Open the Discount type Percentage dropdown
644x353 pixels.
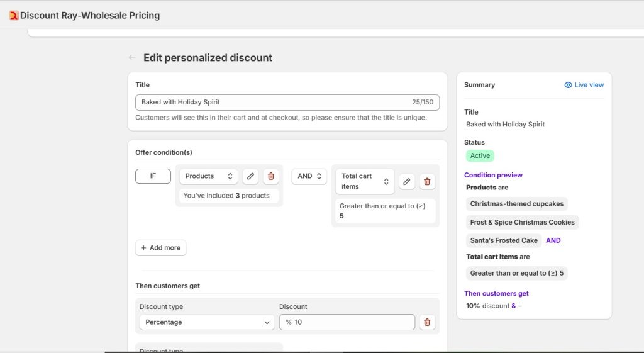pos(207,322)
